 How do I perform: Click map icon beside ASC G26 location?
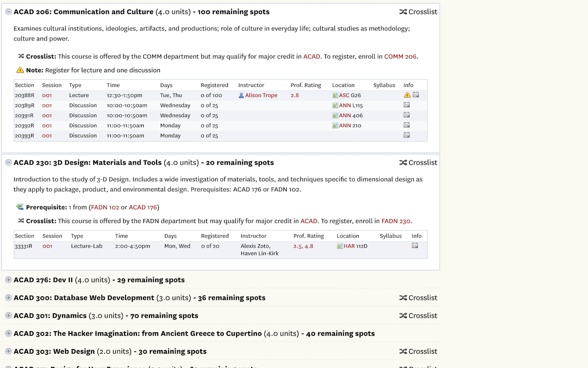335,95
